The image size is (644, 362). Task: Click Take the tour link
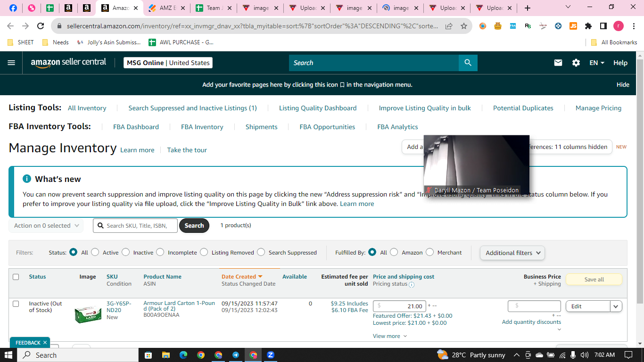(x=187, y=150)
